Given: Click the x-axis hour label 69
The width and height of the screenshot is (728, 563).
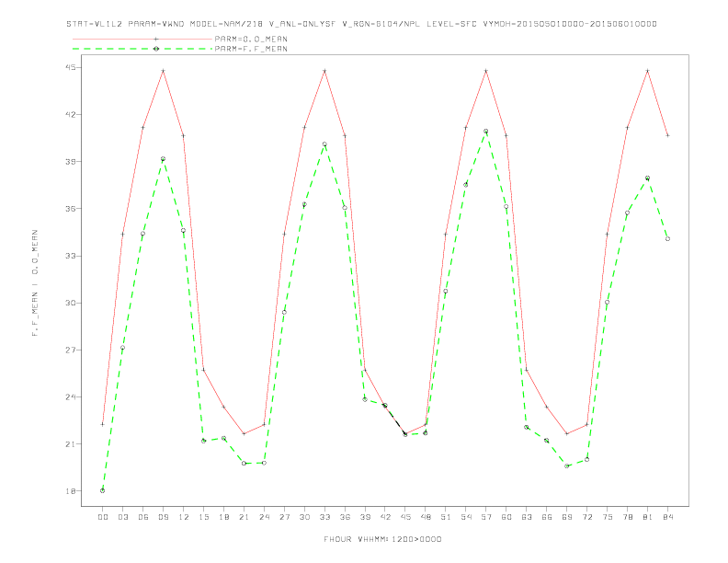Looking at the screenshot, I should point(567,517).
